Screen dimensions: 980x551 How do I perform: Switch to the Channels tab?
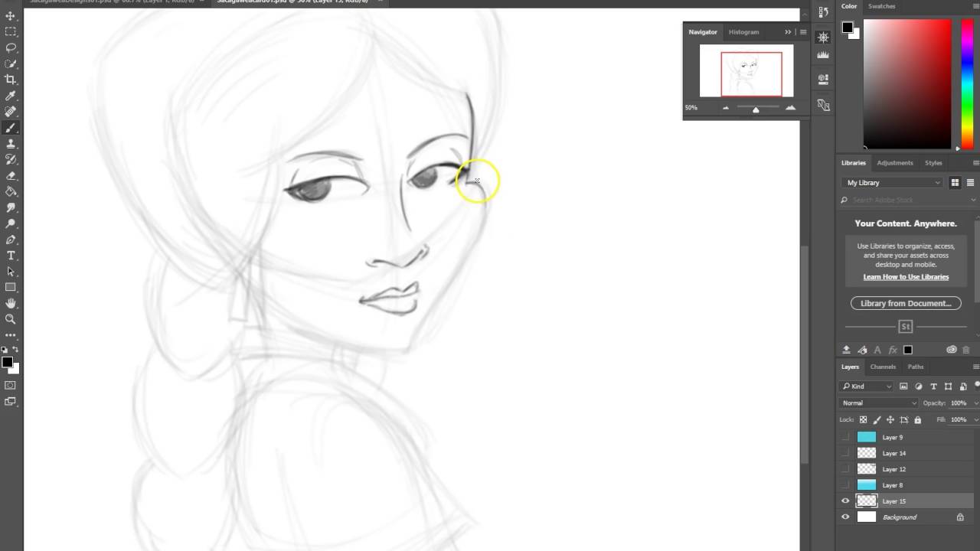(883, 367)
